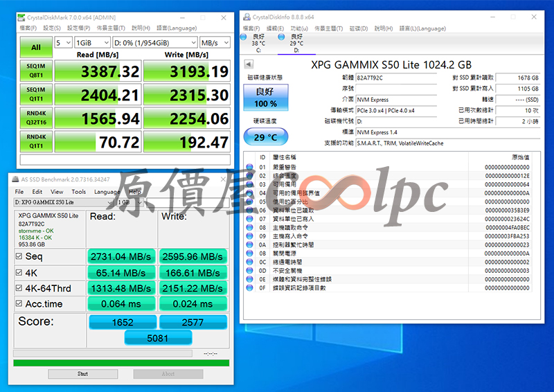This screenshot has height=392, width=554.
Task: Toggle the Seq test checkbox in AS SSD
Action: pyautogui.click(x=19, y=256)
